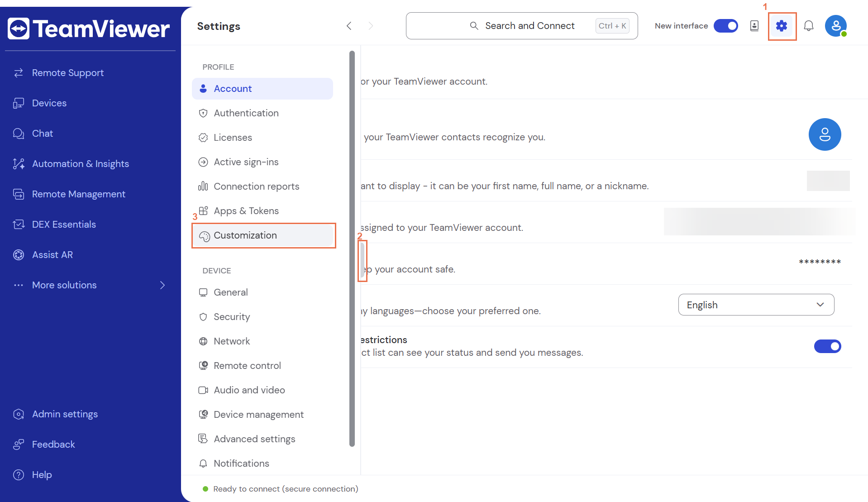Expand the More solutions submenu arrow
868x502 pixels.
(x=162, y=285)
